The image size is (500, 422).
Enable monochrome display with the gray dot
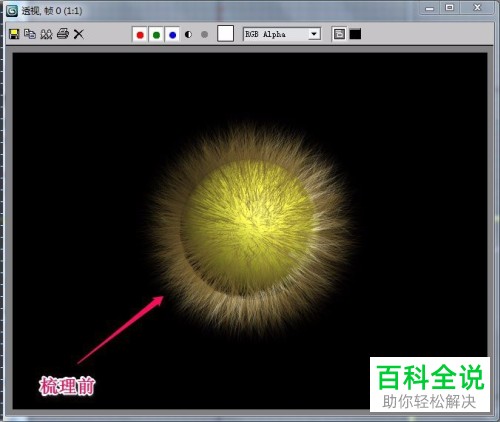[205, 34]
